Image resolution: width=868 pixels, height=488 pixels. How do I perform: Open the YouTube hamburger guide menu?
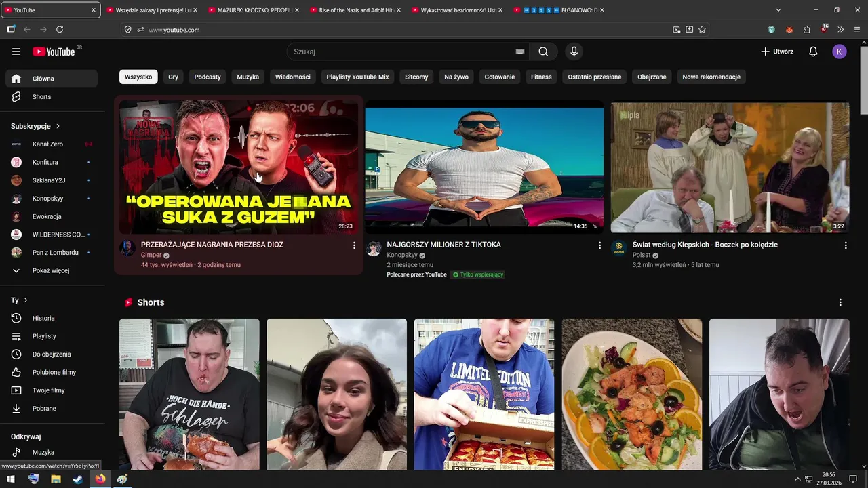(x=16, y=52)
